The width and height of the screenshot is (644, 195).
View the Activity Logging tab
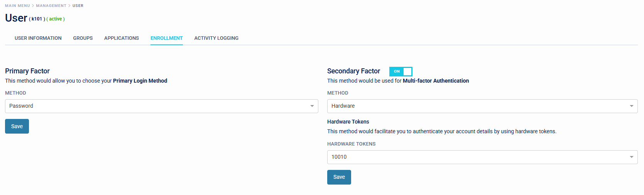tap(216, 38)
